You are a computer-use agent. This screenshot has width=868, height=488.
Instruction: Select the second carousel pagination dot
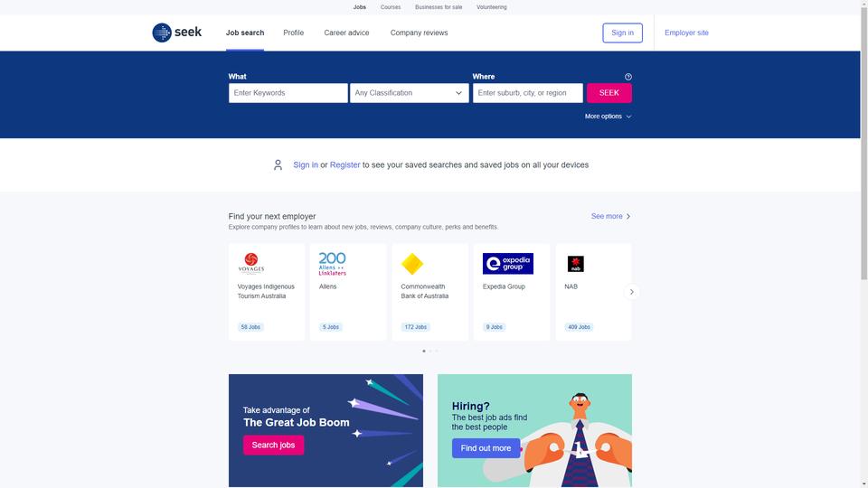[x=430, y=351]
